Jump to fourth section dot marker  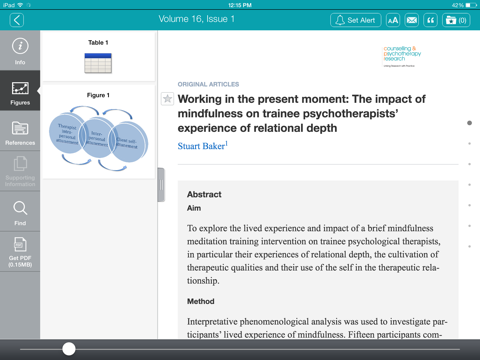[469, 185]
